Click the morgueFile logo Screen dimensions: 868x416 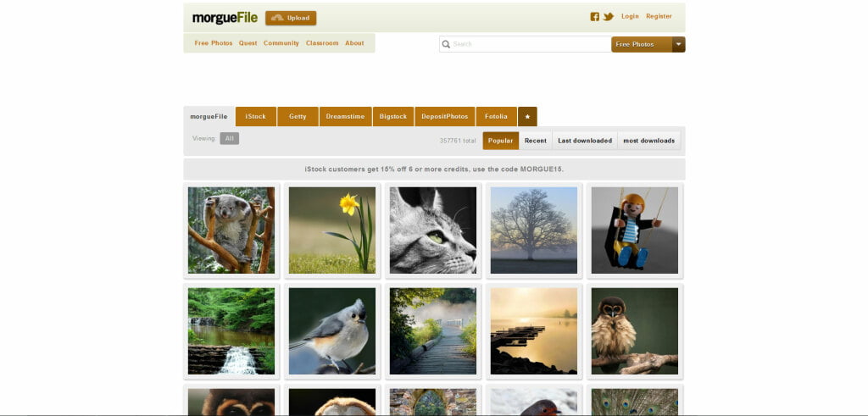222,18
